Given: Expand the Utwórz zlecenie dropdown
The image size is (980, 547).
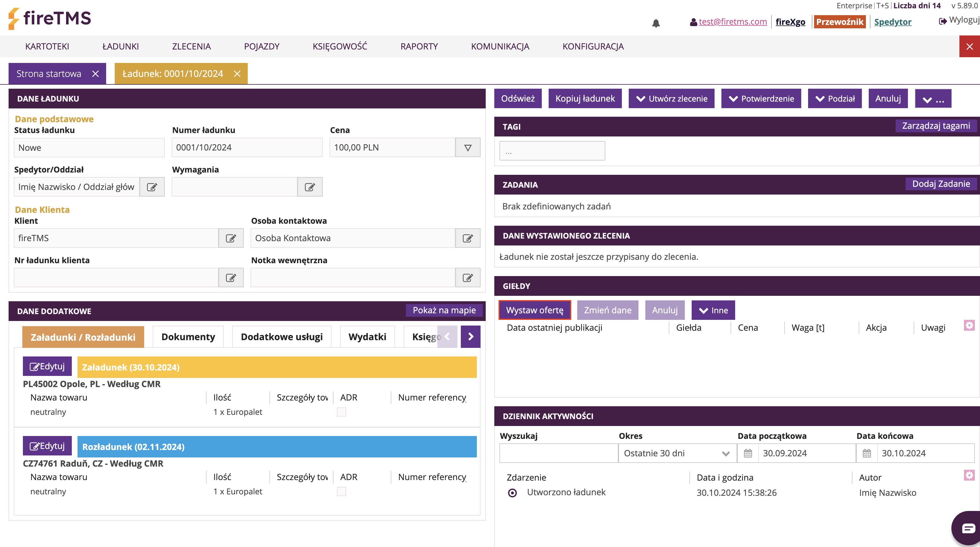Looking at the screenshot, I should point(671,98).
